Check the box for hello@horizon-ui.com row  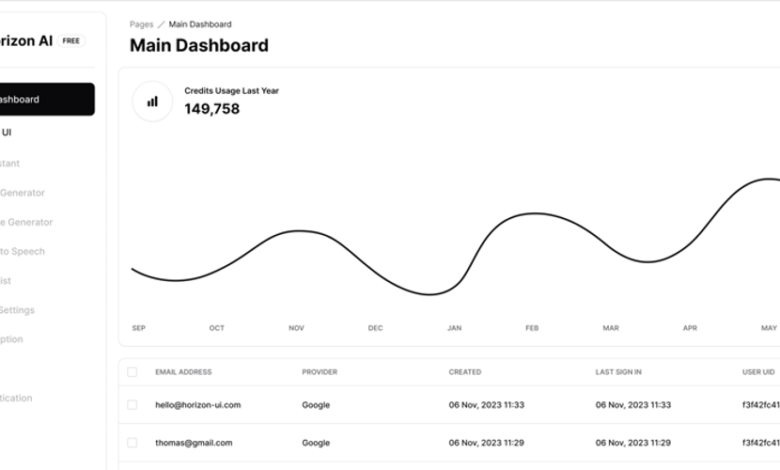132,405
